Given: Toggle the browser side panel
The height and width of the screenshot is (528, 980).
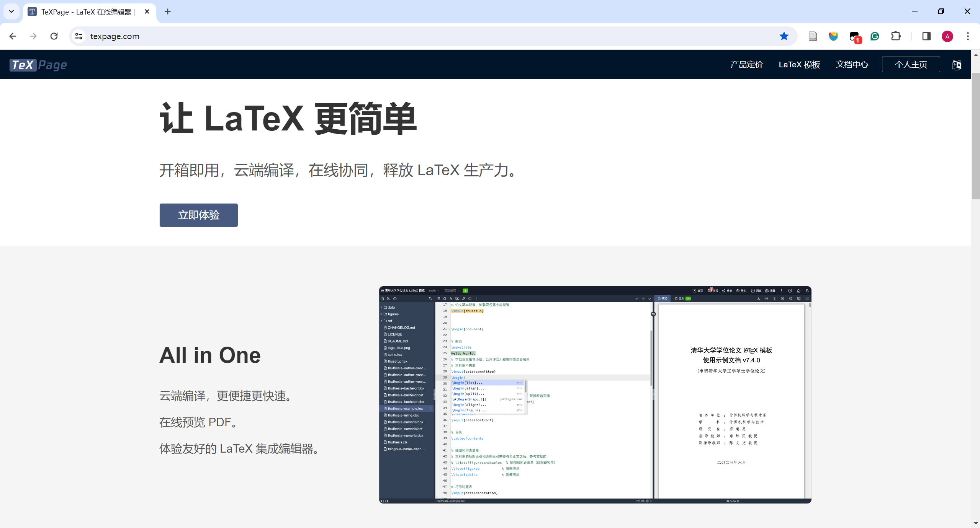Looking at the screenshot, I should 926,36.
